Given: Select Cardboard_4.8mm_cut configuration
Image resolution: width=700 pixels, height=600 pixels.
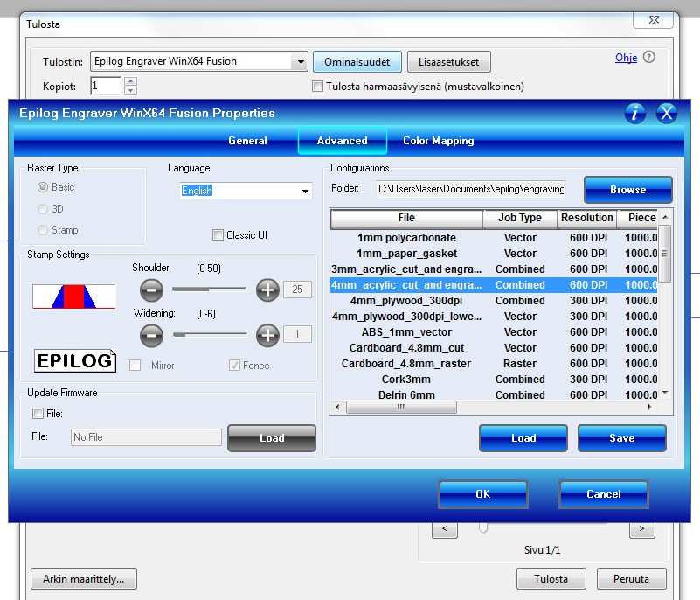Looking at the screenshot, I should (x=494, y=347).
